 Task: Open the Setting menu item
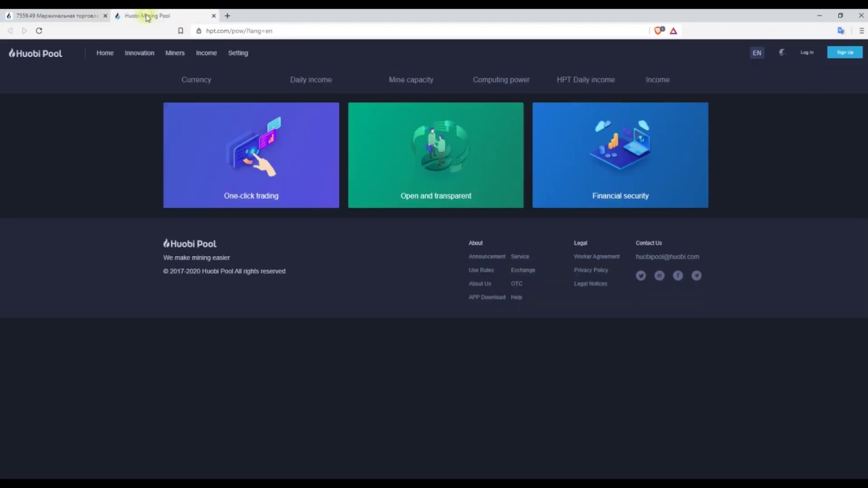[238, 53]
